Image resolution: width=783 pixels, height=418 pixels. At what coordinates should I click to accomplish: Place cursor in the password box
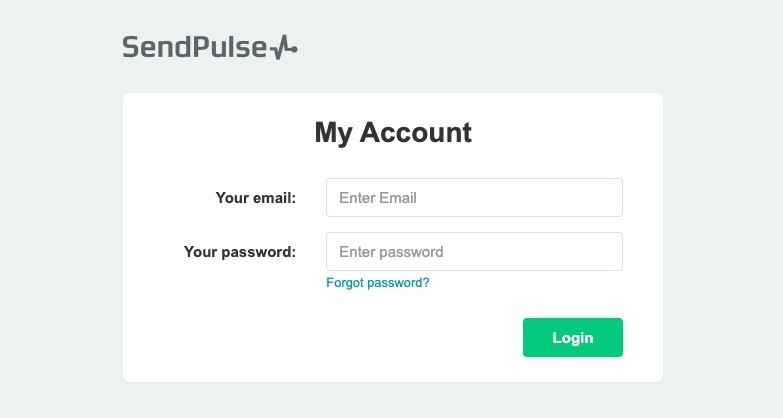coord(474,251)
